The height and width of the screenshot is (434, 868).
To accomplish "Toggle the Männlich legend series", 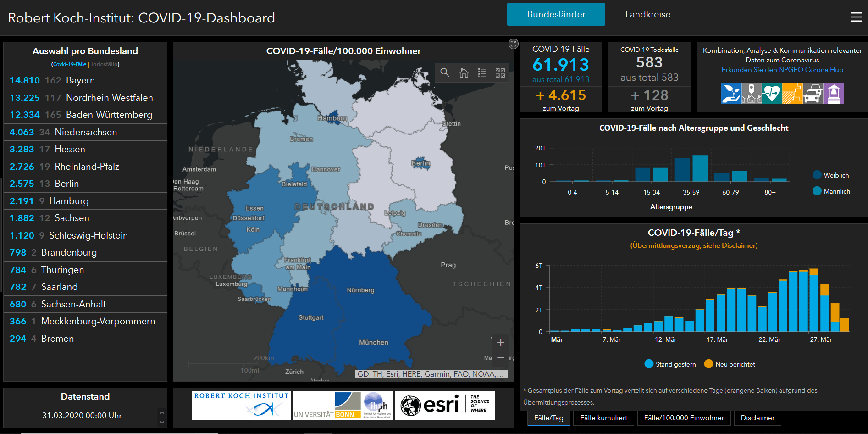I will 831,191.
